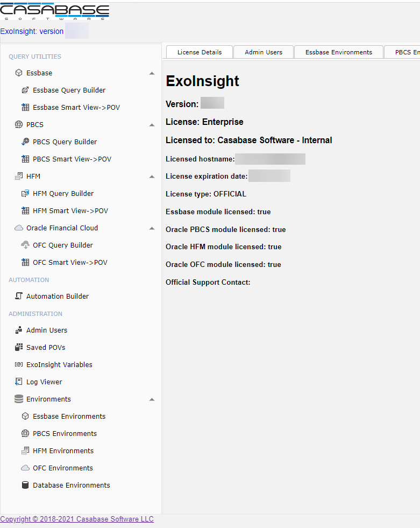Open Database Environments

[x=72, y=485]
